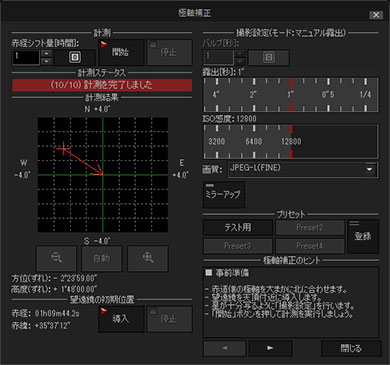Increase 赤経シフト量 with the up arrow
Viewport: 390px width, 365px height.
coord(47,53)
